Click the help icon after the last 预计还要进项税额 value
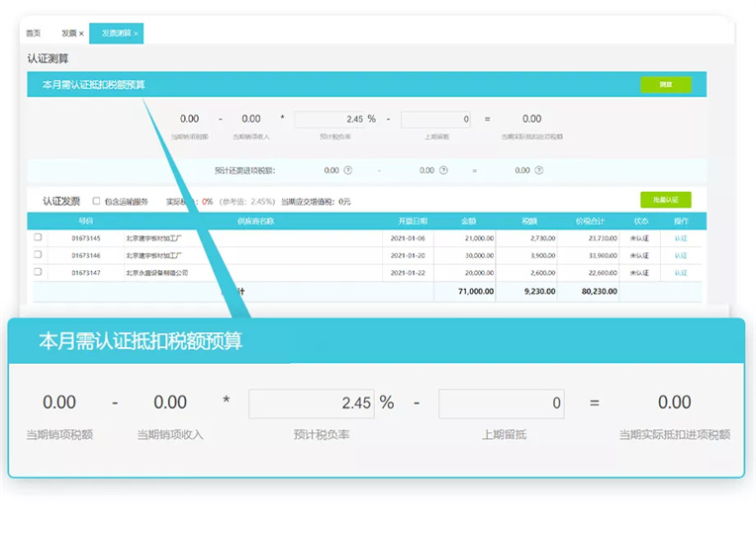Image resolution: width=756 pixels, height=539 pixels. pyautogui.click(x=540, y=170)
